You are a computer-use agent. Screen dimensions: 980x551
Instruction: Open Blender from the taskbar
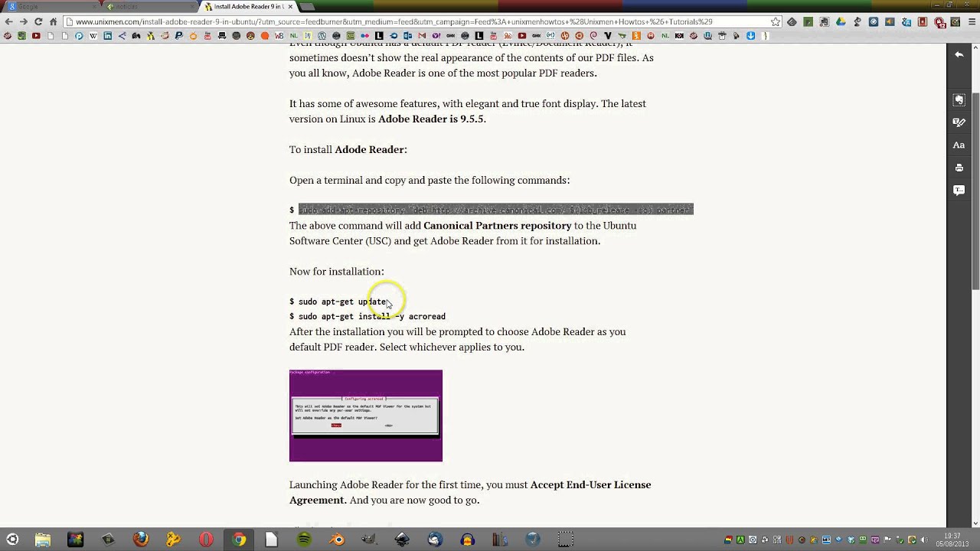[x=337, y=540]
